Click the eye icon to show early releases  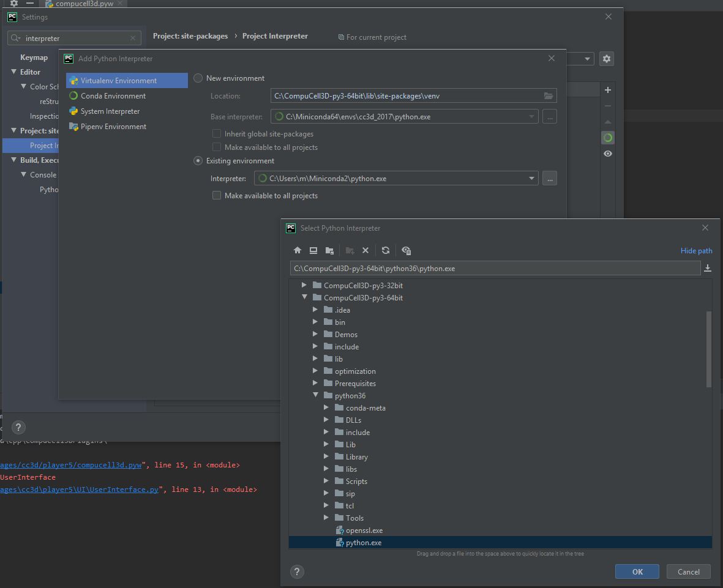608,154
